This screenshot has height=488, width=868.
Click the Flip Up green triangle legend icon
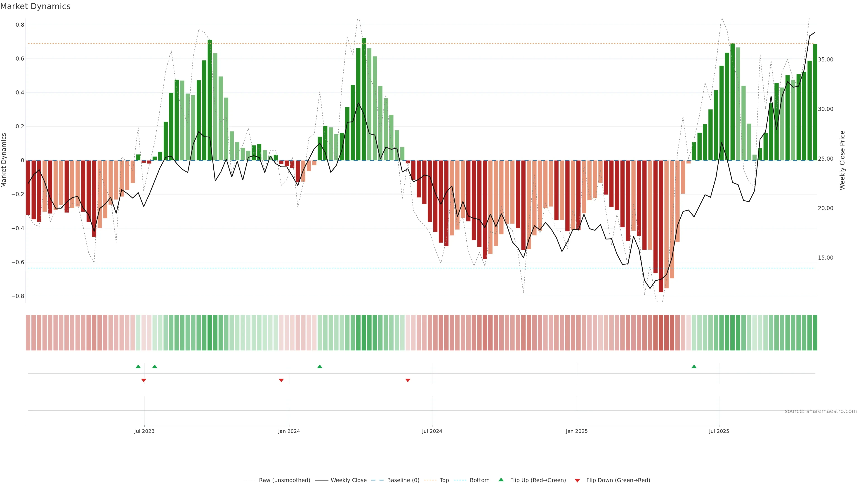pos(501,480)
